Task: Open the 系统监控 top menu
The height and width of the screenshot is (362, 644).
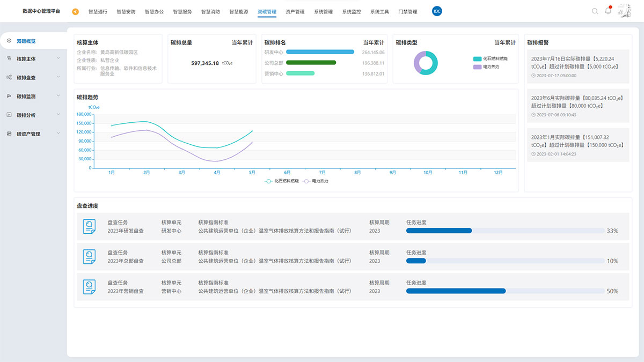Action: click(x=352, y=12)
